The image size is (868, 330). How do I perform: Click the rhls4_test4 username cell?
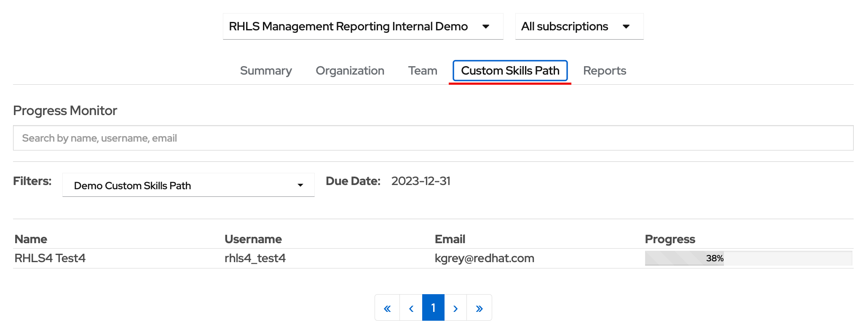[255, 258]
